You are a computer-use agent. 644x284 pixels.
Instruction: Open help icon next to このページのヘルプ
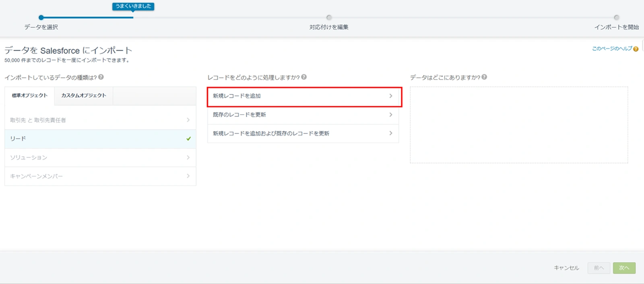(x=636, y=49)
